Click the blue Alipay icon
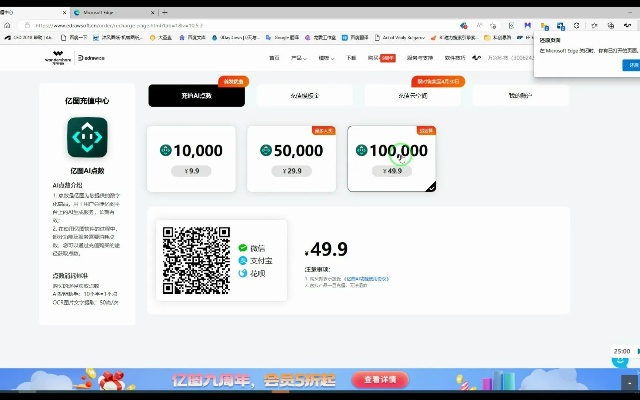This screenshot has height=400, width=640. [243, 260]
